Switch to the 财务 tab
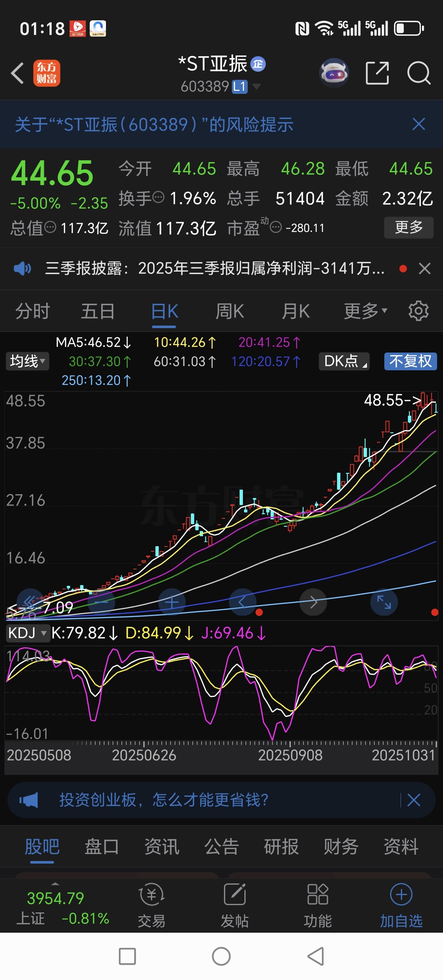The image size is (443, 980). coord(341,847)
